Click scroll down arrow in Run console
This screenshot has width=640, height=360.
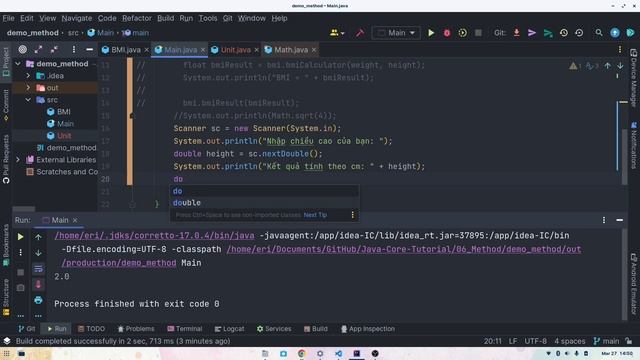click(38, 253)
